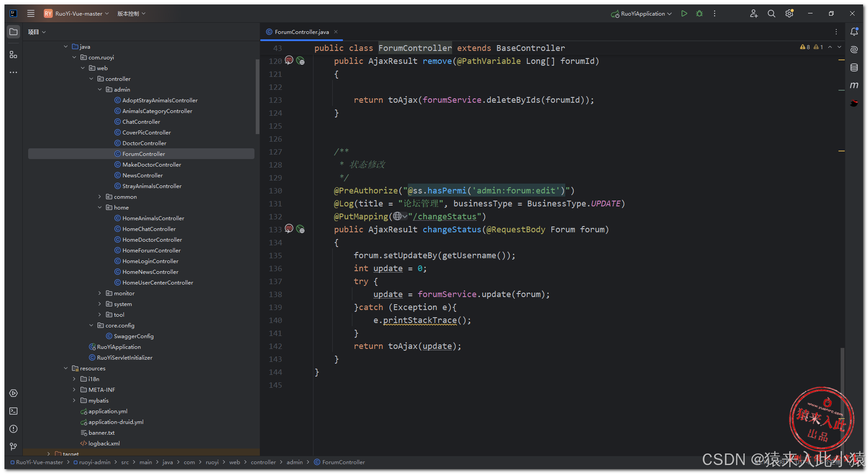
Task: Go to next highlighted error arrow
Action: click(839, 47)
